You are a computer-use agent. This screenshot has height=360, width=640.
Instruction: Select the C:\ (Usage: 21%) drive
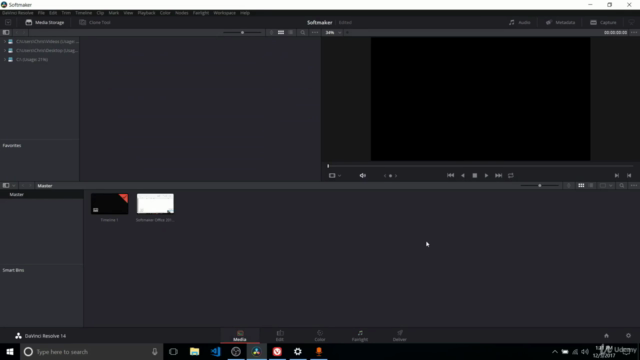pos(32,60)
